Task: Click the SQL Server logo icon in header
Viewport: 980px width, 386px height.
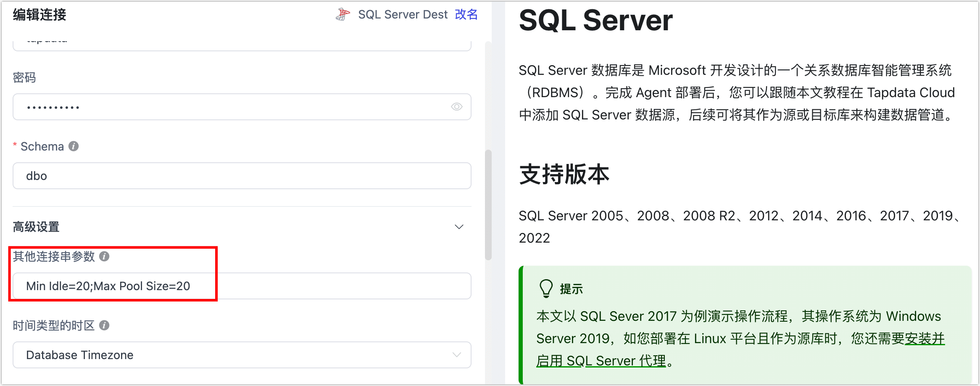Action: point(342,14)
